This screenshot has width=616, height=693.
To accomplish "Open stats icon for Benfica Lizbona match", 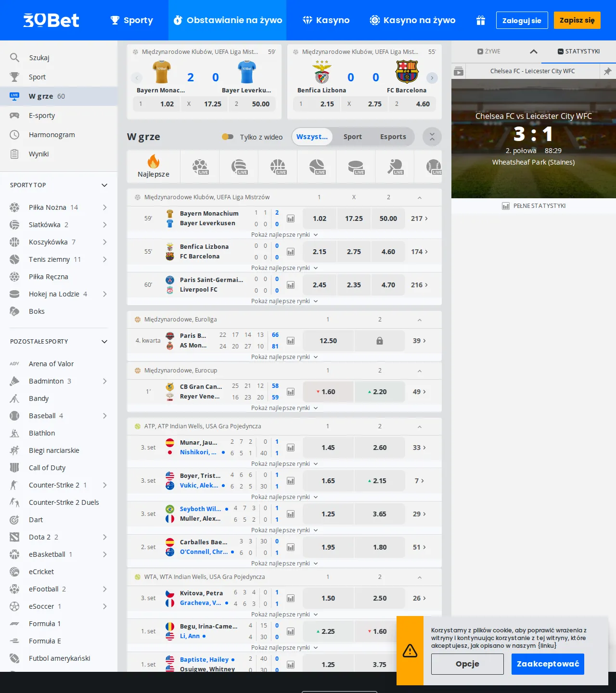I will click(291, 252).
